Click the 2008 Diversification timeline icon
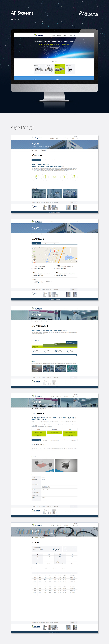The height and width of the screenshot is (644, 109). click(56, 351)
